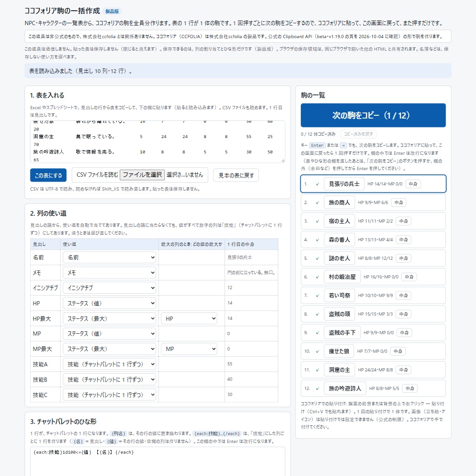Open the 中身 of 洞窟の主

(403, 370)
